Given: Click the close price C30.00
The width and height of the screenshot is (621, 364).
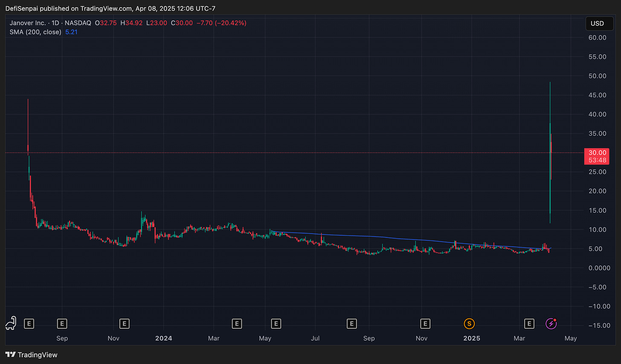Looking at the screenshot, I should (182, 23).
